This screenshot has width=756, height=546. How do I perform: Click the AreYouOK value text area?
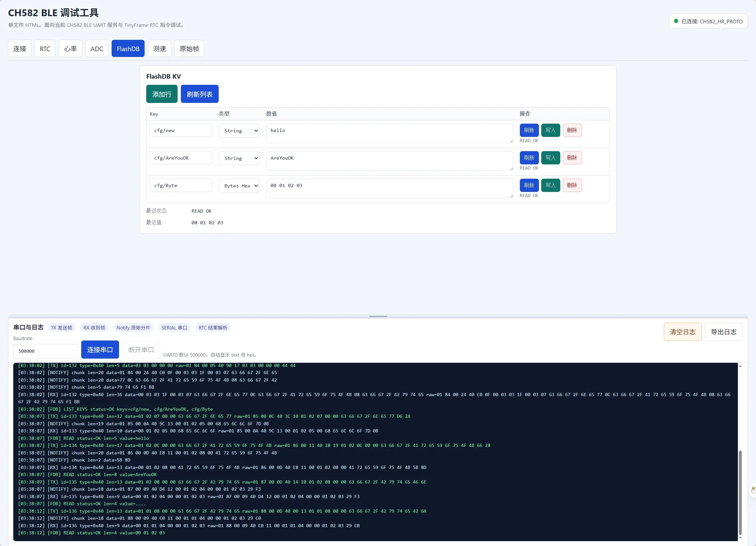click(389, 161)
